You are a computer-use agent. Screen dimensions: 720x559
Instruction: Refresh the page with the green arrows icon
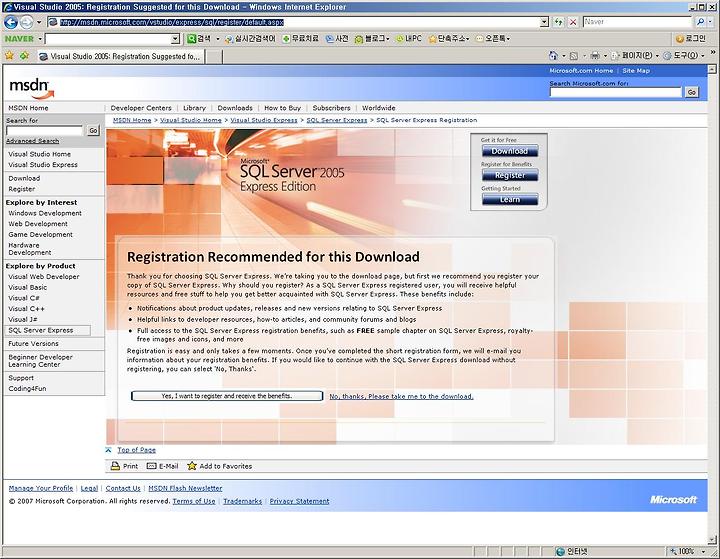pos(559,22)
